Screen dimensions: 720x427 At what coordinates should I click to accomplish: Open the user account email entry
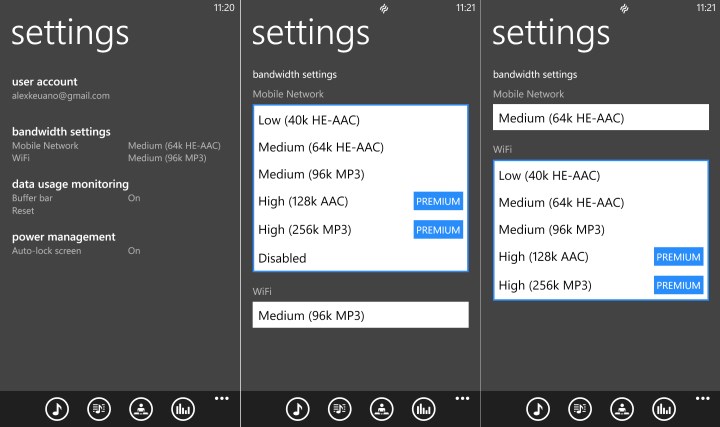(61, 96)
